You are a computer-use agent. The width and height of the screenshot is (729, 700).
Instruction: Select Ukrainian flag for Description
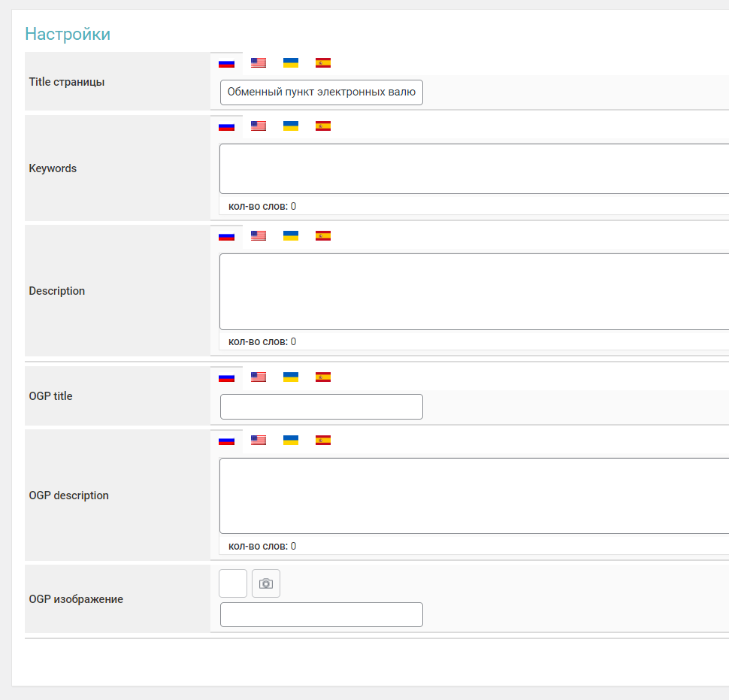click(x=291, y=236)
